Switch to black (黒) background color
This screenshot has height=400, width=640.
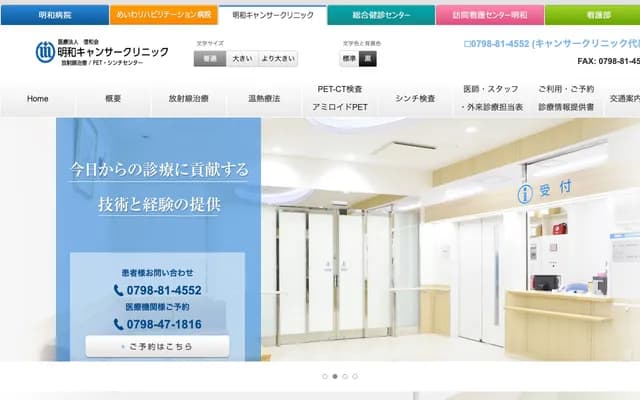[x=368, y=59]
